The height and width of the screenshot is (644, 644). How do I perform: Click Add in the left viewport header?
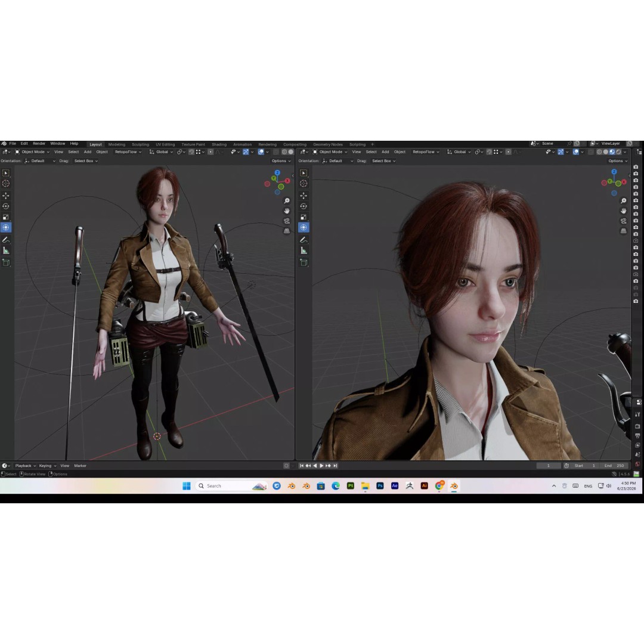pos(88,152)
